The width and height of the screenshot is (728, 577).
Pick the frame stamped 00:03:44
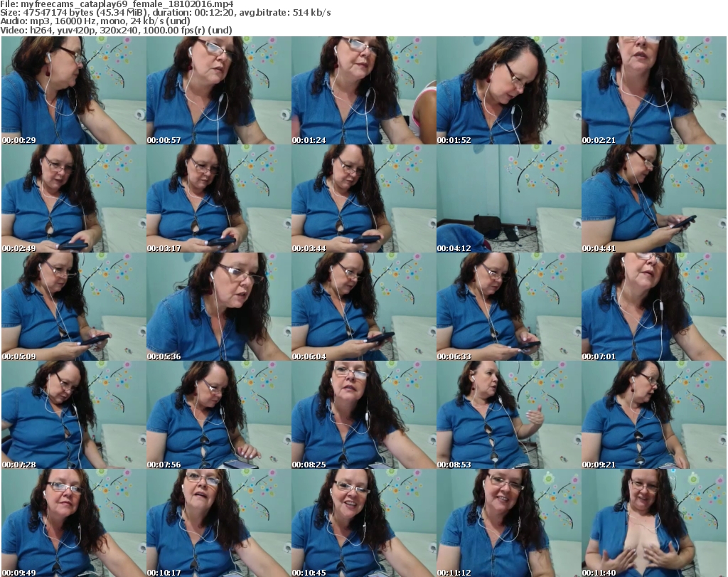[364, 198]
